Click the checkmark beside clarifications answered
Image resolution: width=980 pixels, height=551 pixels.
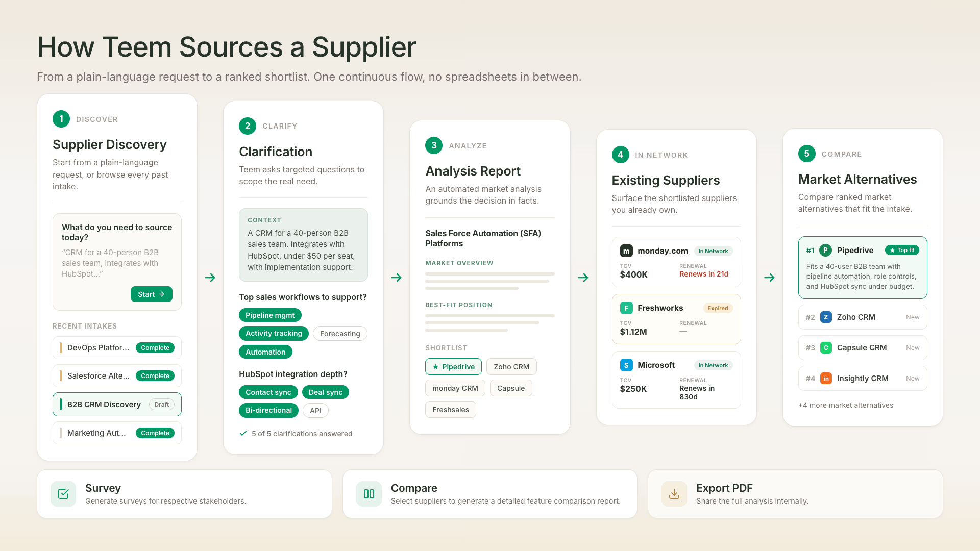(243, 433)
